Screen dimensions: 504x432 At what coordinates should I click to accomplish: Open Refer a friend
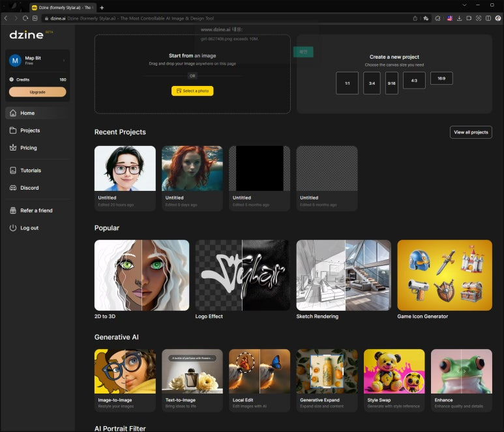(x=38, y=210)
